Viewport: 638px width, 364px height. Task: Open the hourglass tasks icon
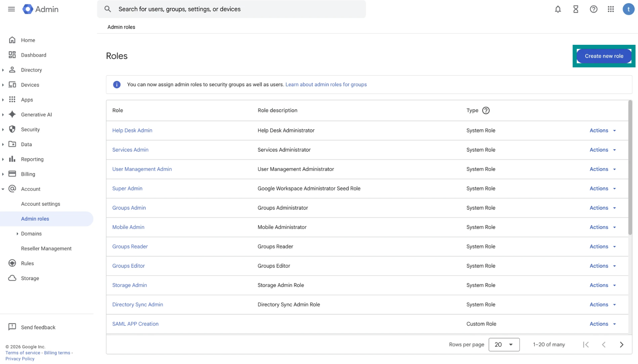coord(576,9)
